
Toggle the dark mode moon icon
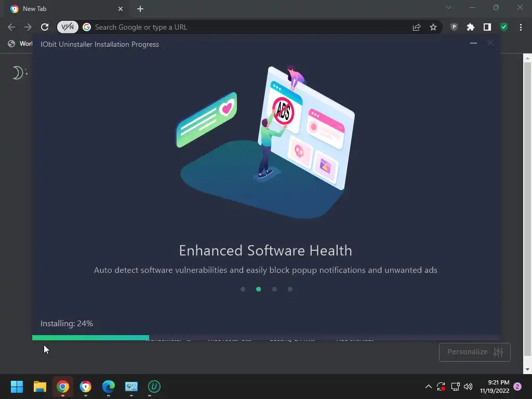pos(19,73)
